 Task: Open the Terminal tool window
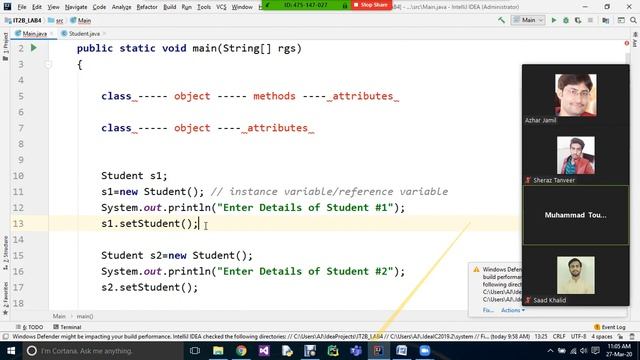(67, 327)
